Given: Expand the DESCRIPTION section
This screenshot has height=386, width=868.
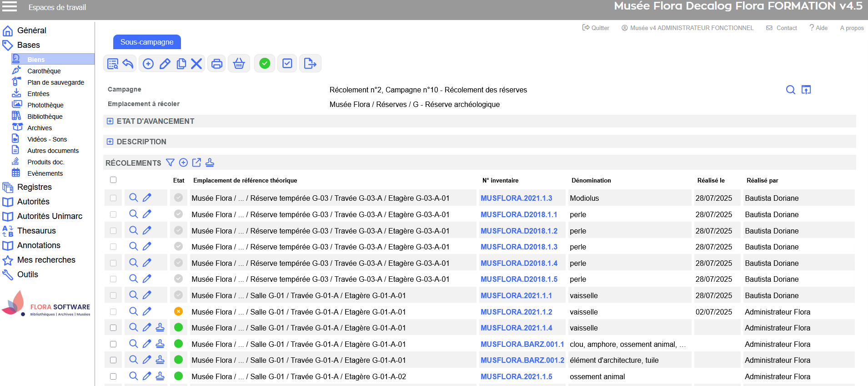Looking at the screenshot, I should click(110, 142).
